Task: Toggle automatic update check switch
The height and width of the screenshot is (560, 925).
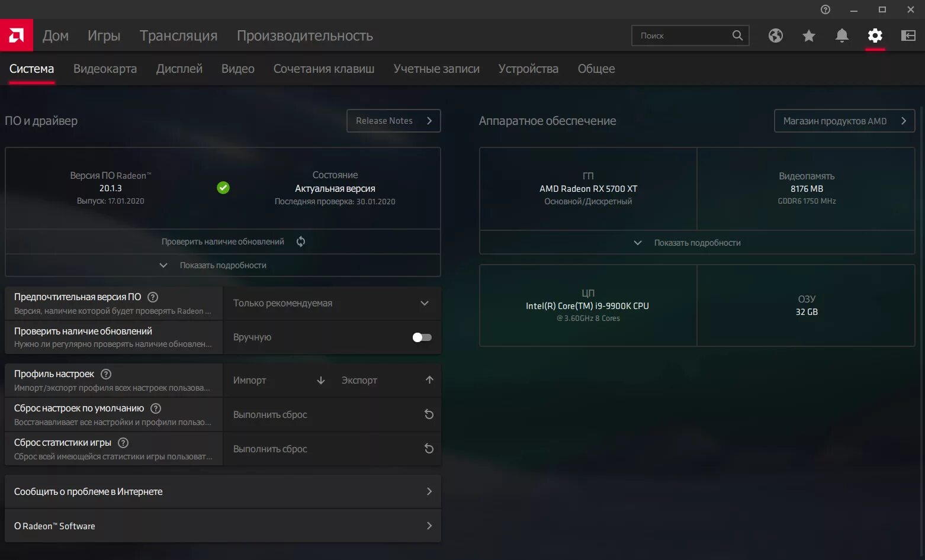Action: [422, 337]
